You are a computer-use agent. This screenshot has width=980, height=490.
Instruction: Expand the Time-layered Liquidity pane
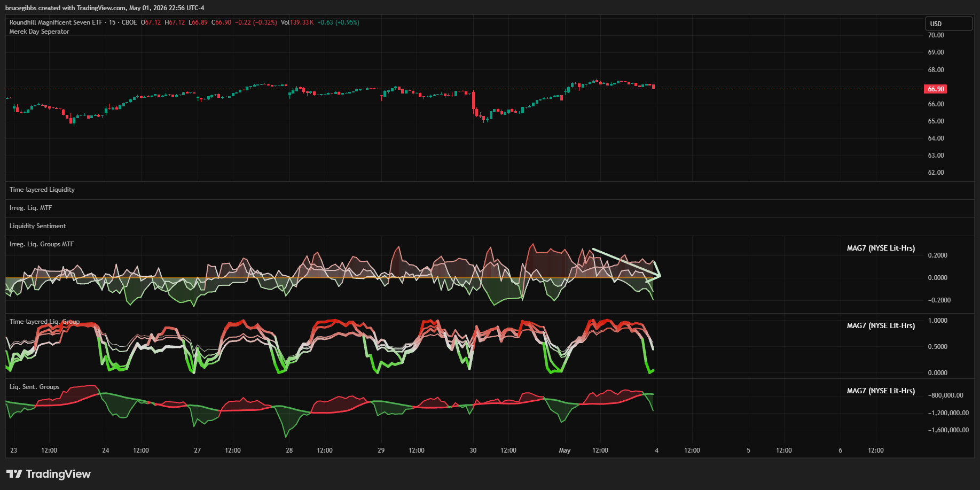click(42, 190)
